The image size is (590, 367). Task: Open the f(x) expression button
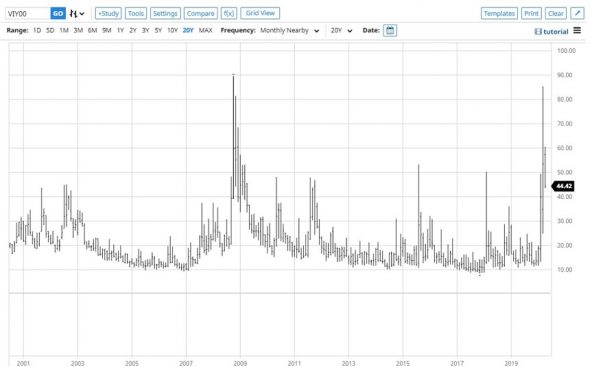point(229,14)
